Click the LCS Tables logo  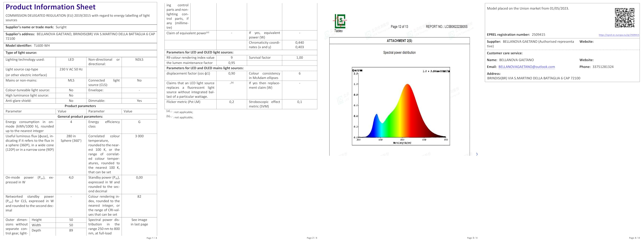(x=340, y=23)
